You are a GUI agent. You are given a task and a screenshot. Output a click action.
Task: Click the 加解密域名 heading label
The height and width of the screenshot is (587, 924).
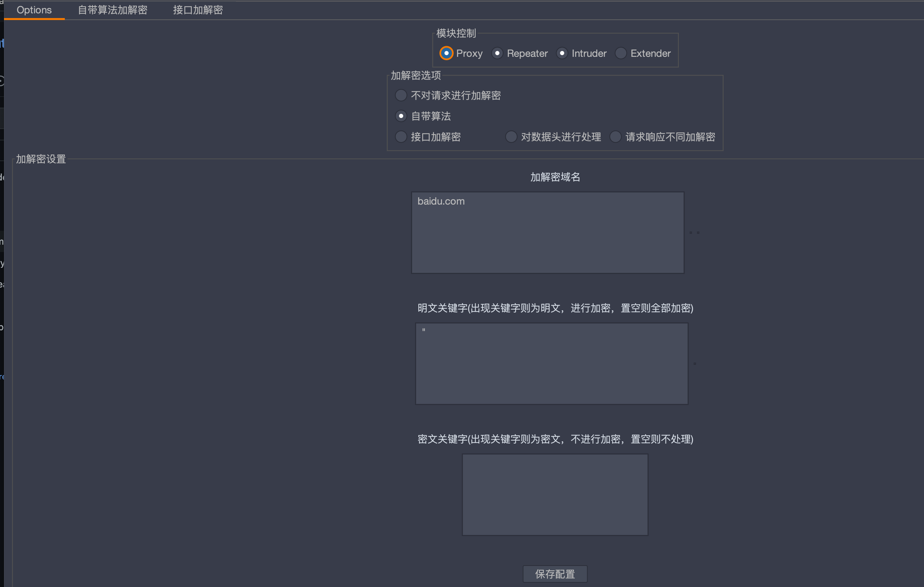(555, 177)
